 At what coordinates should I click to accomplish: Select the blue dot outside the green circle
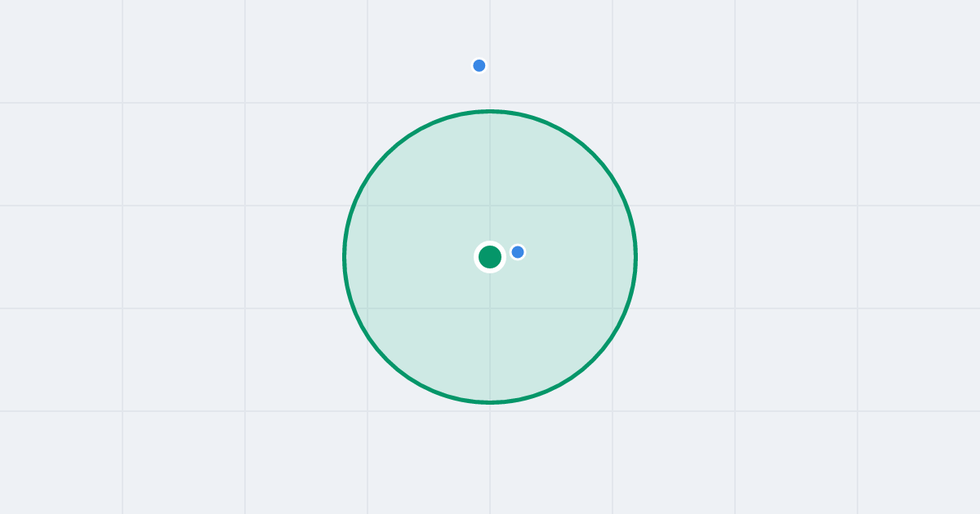pos(479,65)
